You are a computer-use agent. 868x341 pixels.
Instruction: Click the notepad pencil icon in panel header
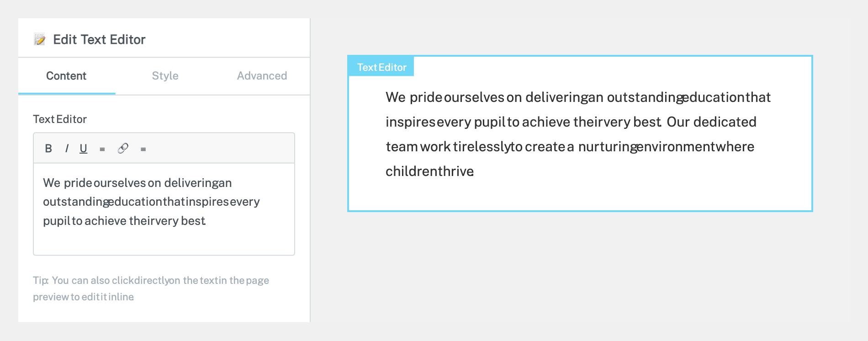40,39
